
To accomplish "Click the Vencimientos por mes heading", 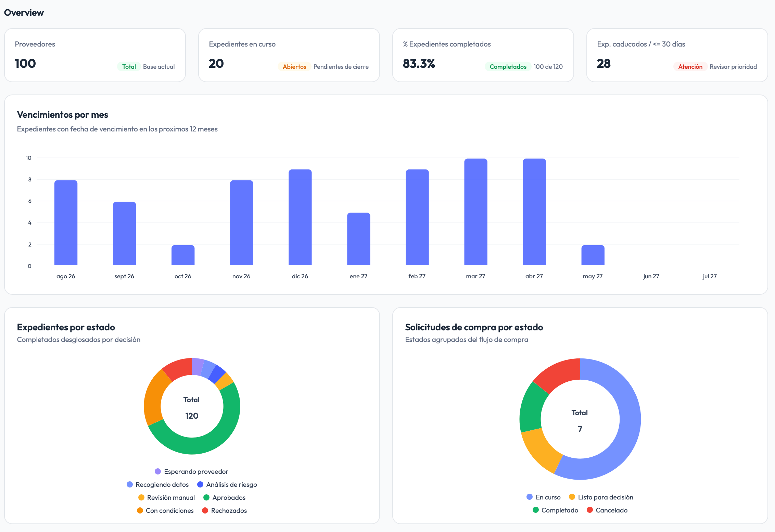I will (x=63, y=115).
